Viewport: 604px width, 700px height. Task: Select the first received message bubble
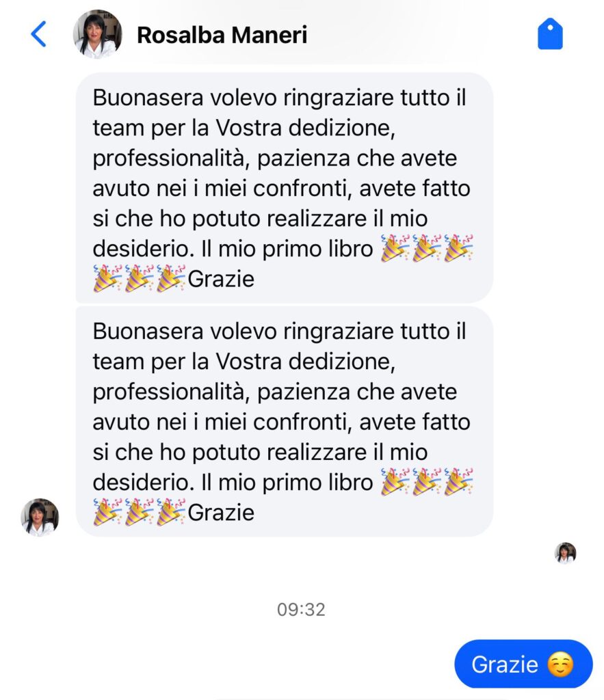coord(284,187)
